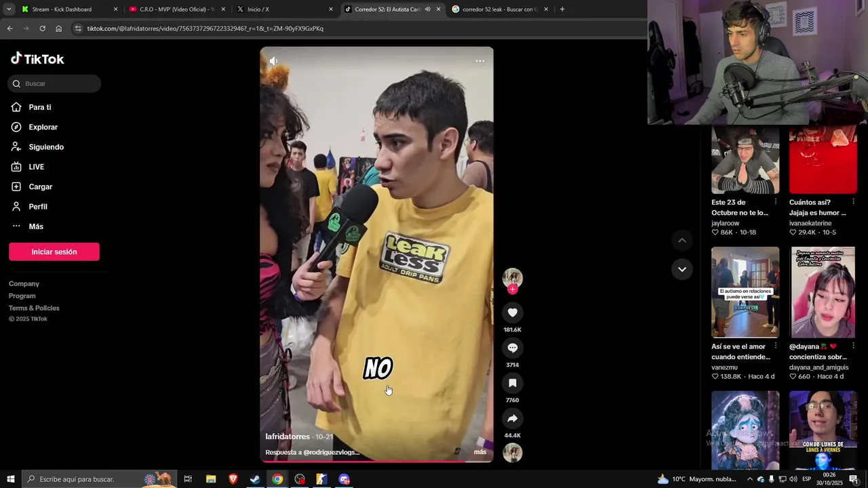
Task: Open vanezmu profile link
Action: [x=726, y=367]
